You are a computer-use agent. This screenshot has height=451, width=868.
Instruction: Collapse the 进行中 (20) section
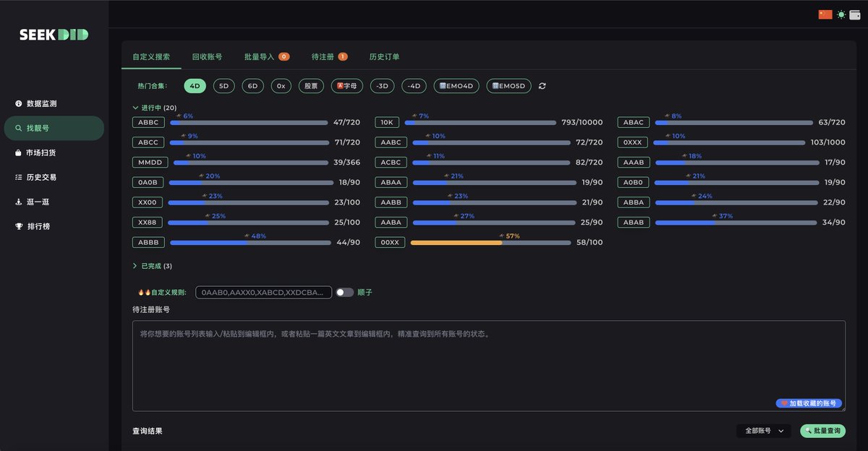point(154,108)
